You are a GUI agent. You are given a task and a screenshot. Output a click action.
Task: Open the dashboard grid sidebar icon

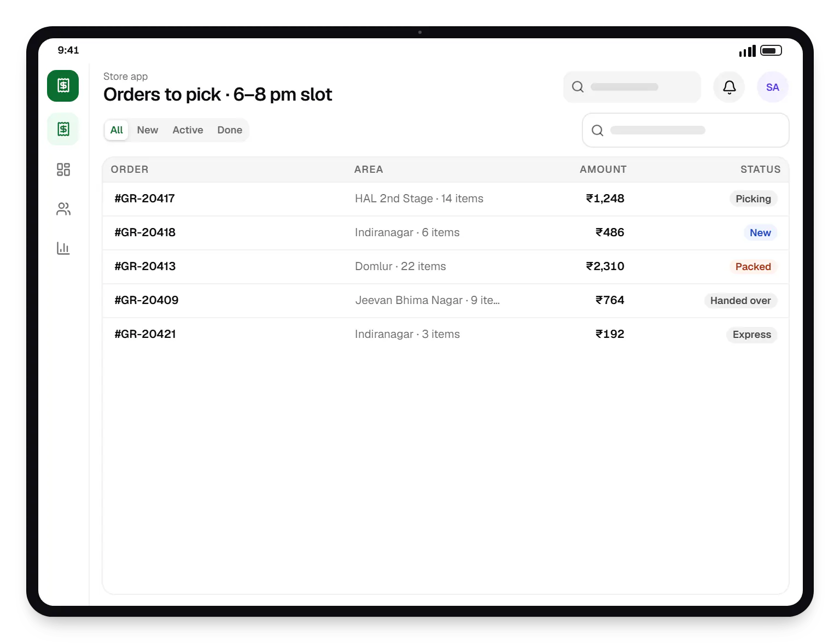pyautogui.click(x=63, y=169)
